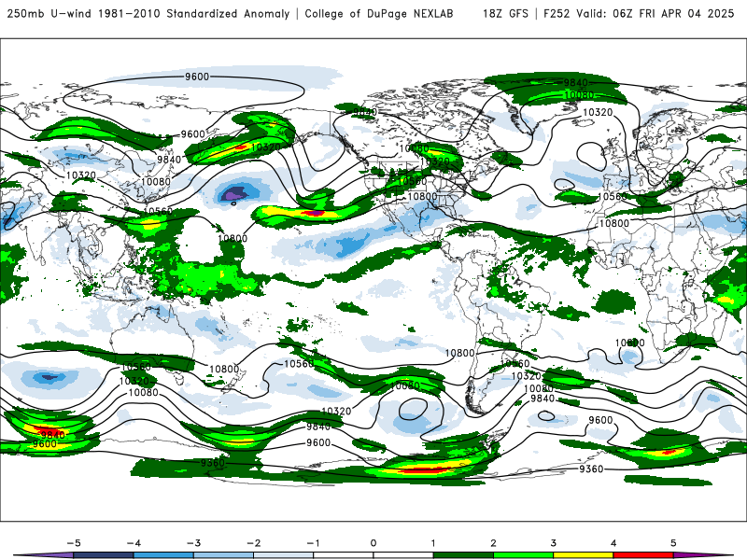Select the pale blue -2 to -1 colorbar segment
The height and width of the screenshot is (560, 747).
[x=284, y=555]
